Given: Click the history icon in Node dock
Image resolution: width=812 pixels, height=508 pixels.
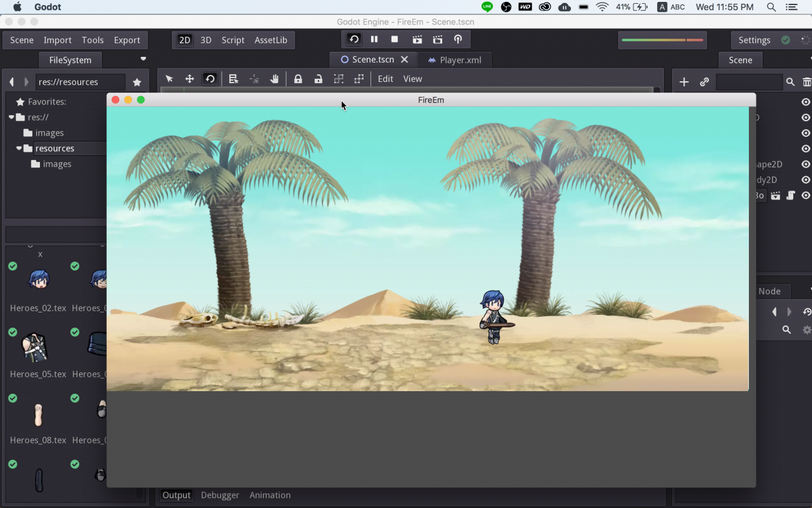Looking at the screenshot, I should click(x=807, y=312).
